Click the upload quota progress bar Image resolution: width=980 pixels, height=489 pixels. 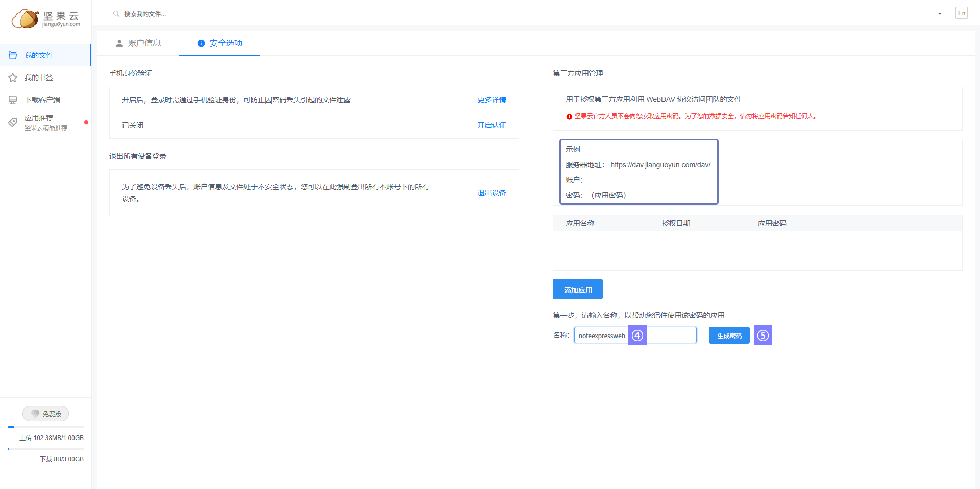(x=46, y=427)
